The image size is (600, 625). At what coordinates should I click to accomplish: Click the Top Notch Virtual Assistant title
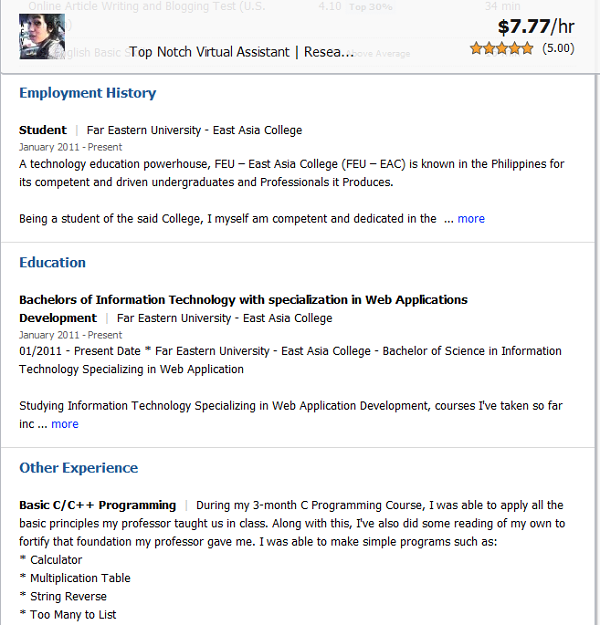coord(242,52)
